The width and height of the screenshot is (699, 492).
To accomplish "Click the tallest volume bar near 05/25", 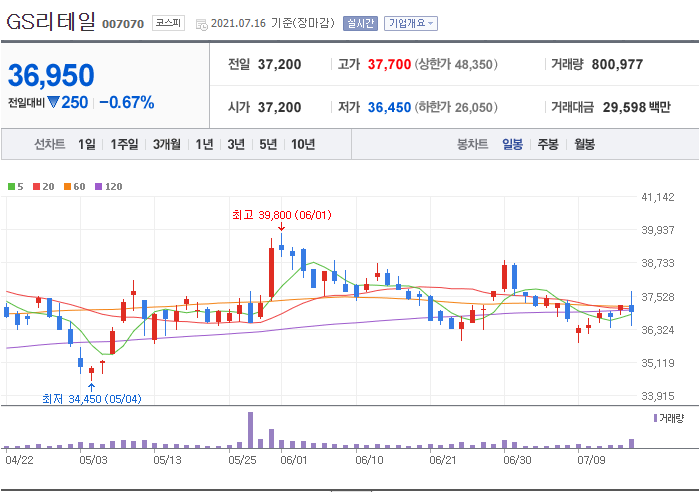I will tap(251, 430).
